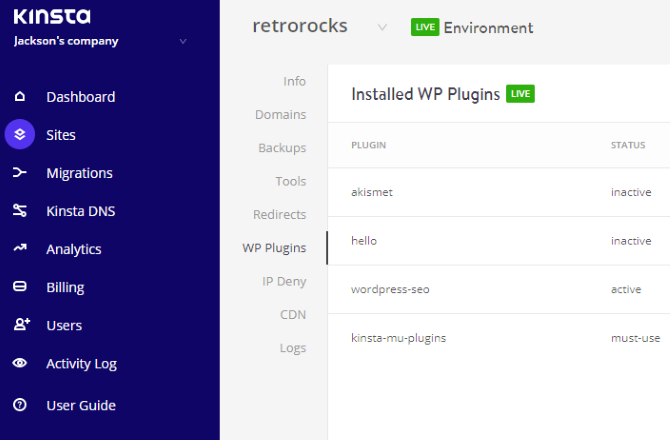This screenshot has width=670, height=440.
Task: Switch to the Info tab
Action: point(294,81)
